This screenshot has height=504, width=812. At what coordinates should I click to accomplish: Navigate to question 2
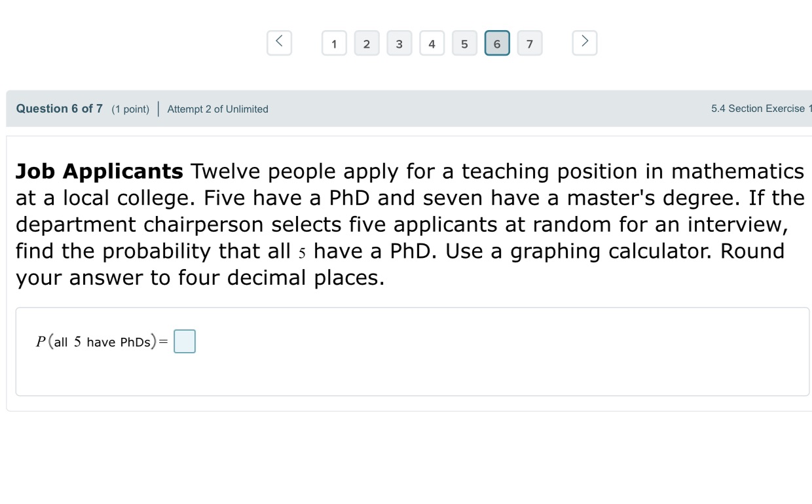tap(367, 43)
